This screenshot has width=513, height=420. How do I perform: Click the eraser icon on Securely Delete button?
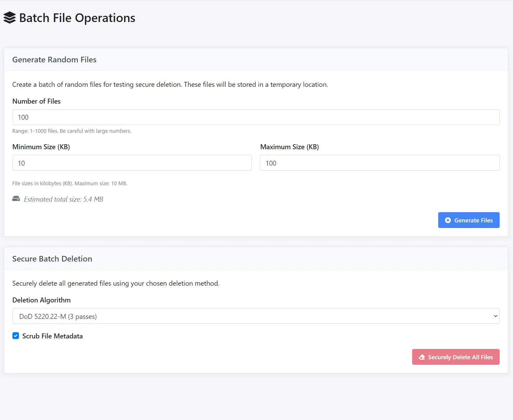pos(422,357)
